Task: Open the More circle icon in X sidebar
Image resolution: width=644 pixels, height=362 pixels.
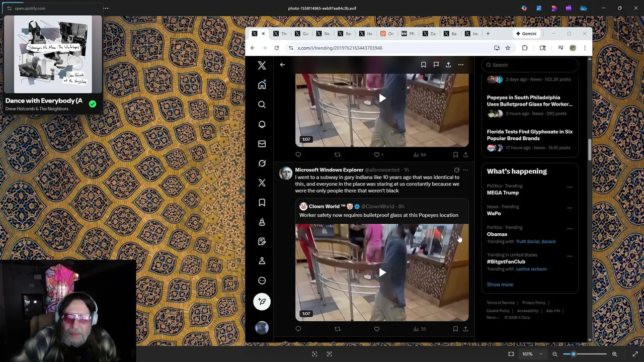Action: [262, 281]
